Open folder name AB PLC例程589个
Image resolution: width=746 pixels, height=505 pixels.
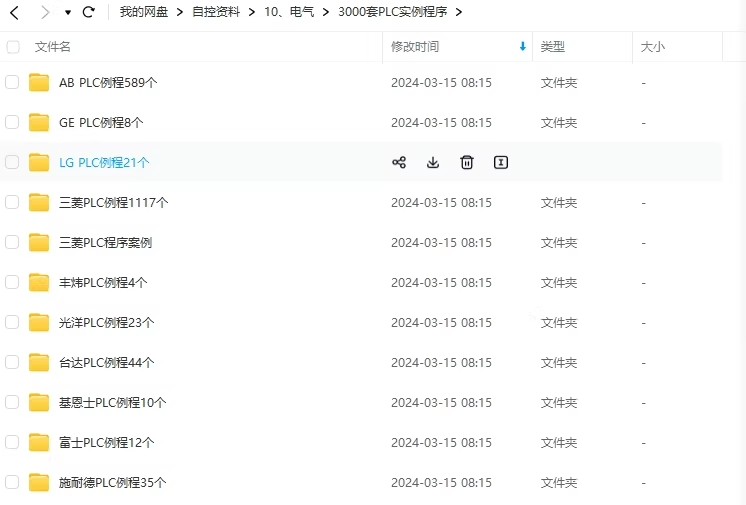click(108, 82)
